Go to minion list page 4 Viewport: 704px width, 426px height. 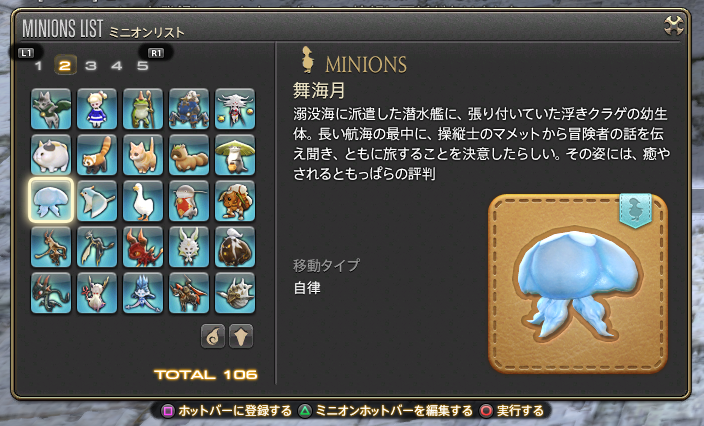pyautogui.click(x=117, y=66)
